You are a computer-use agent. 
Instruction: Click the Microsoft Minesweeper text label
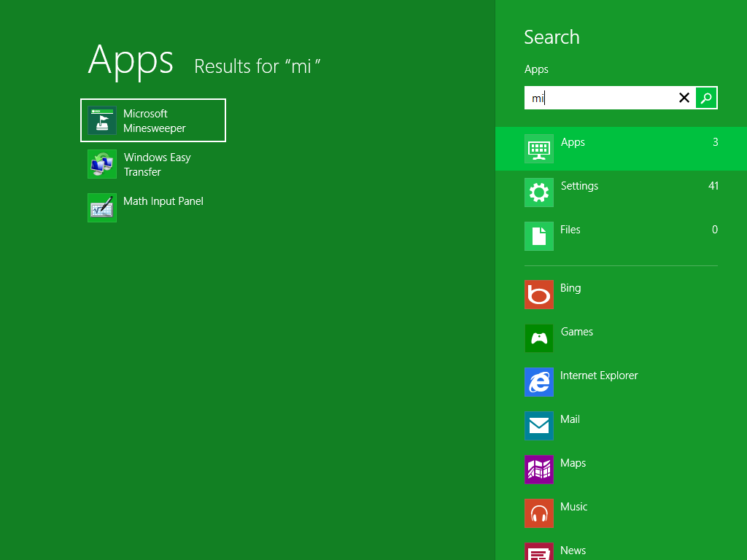(155, 121)
